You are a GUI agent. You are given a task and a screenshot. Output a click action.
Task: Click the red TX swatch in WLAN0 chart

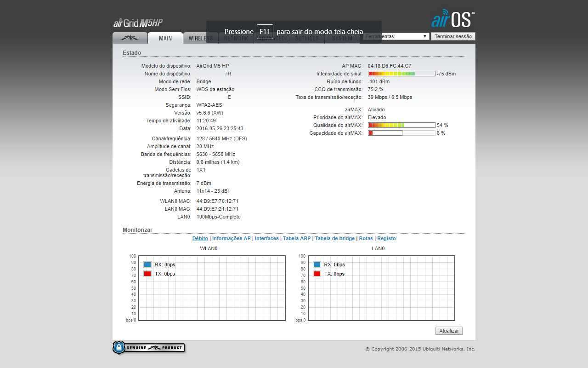tap(147, 274)
